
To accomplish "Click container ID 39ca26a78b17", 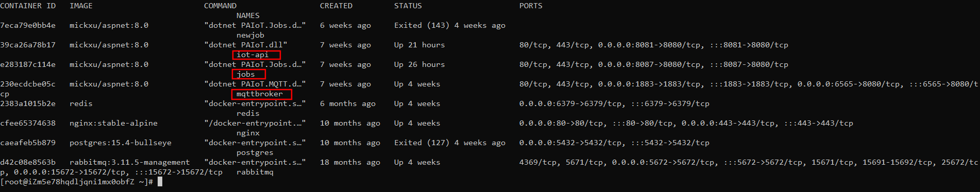I will [28, 45].
